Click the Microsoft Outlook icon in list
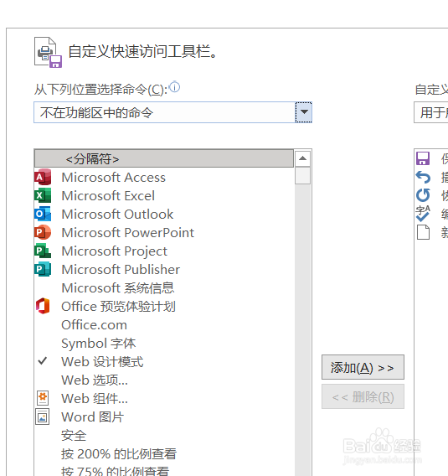Image resolution: width=448 pixels, height=476 pixels. point(43,214)
